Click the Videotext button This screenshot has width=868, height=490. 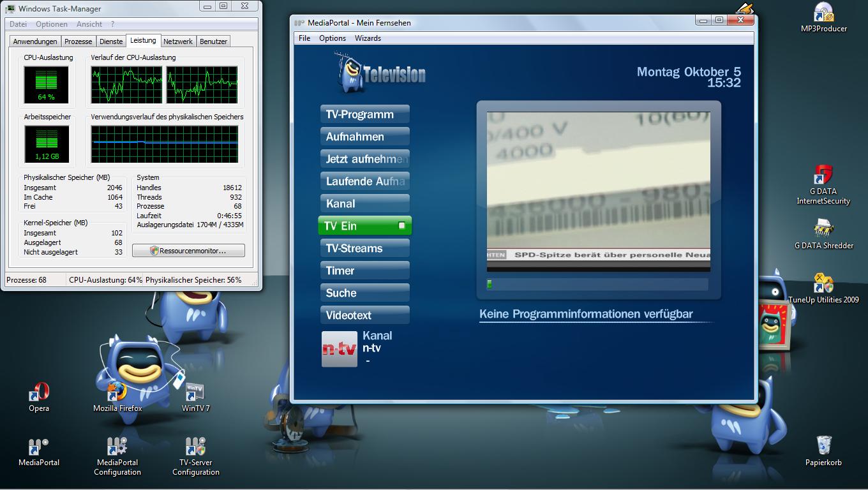click(364, 315)
